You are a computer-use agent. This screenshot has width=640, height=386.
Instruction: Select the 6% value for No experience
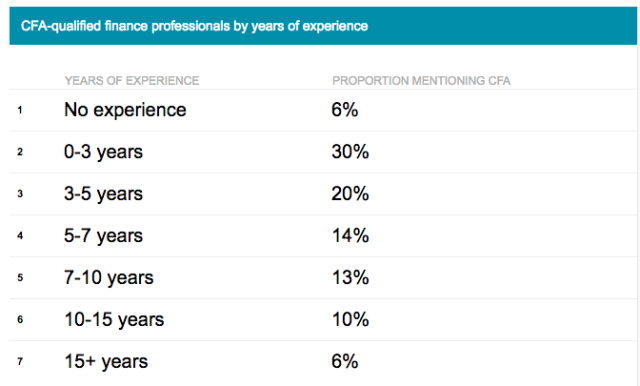pyautogui.click(x=345, y=110)
